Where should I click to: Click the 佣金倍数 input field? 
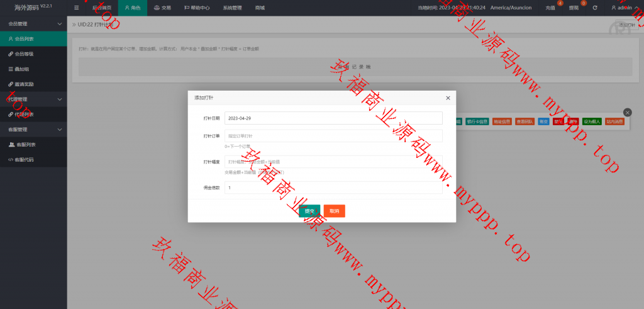[333, 188]
